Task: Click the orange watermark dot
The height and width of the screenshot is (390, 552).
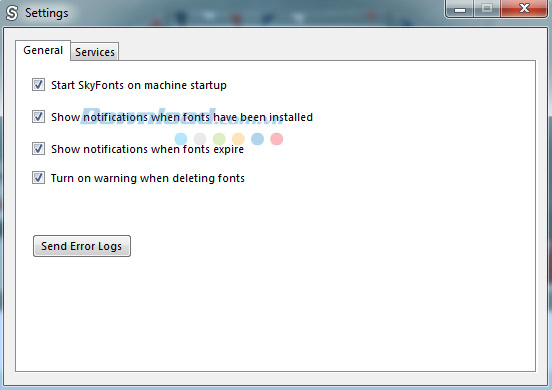Action: [238, 139]
